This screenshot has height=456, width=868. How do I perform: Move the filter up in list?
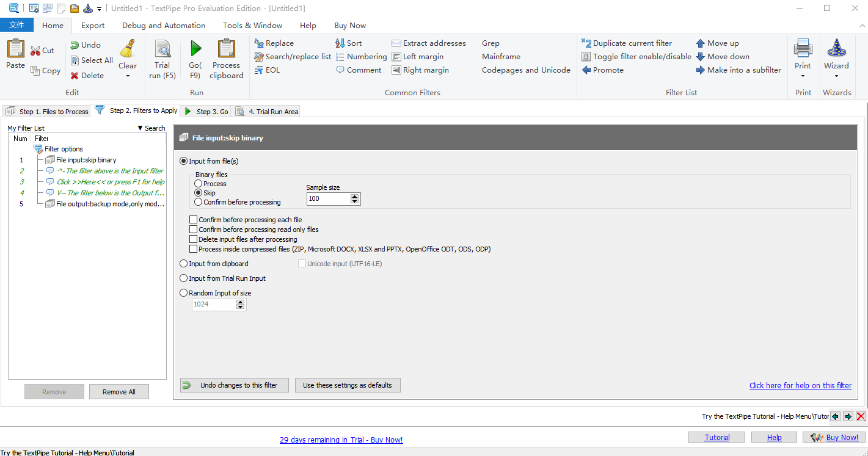pyautogui.click(x=701, y=43)
